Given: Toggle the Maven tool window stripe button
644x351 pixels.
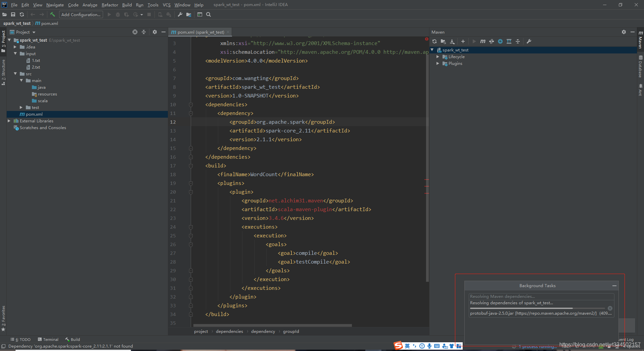Looking at the screenshot, I should point(641,40).
